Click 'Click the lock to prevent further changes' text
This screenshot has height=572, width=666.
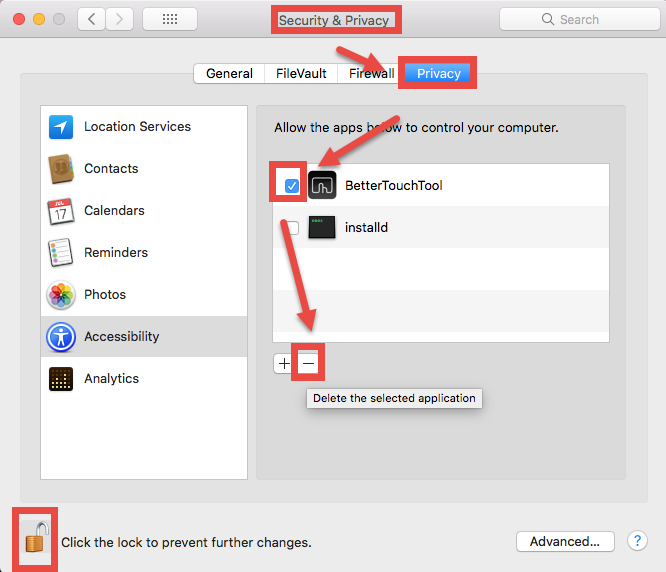tap(186, 542)
